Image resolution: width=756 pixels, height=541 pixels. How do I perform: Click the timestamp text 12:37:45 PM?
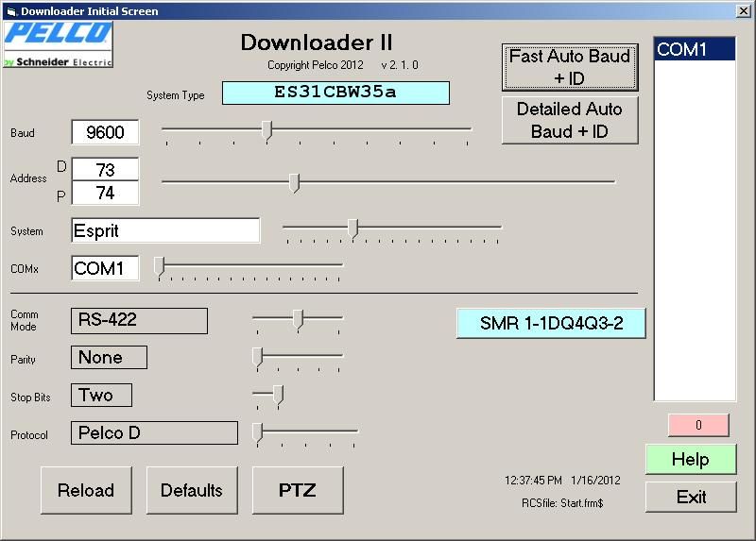(x=533, y=481)
